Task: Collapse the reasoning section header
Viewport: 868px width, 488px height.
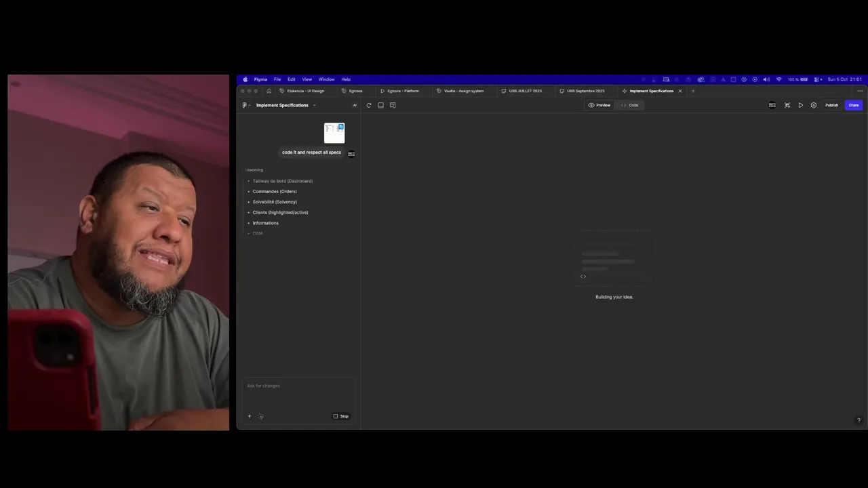Action: point(254,169)
